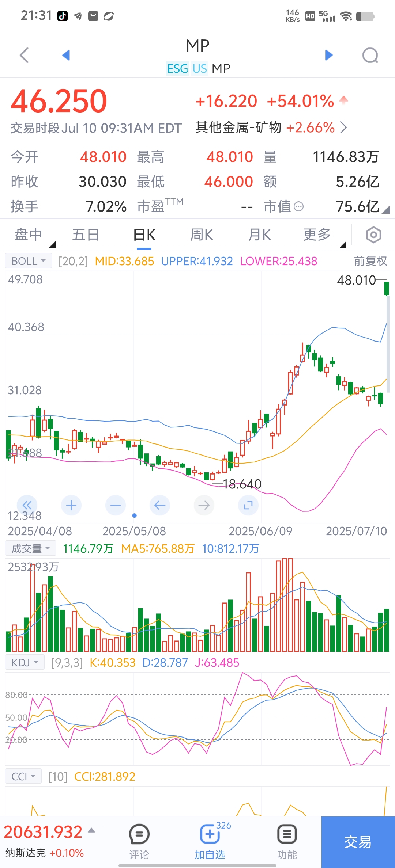Tap 最低 value 46.000
The height and width of the screenshot is (868, 395).
click(x=229, y=182)
